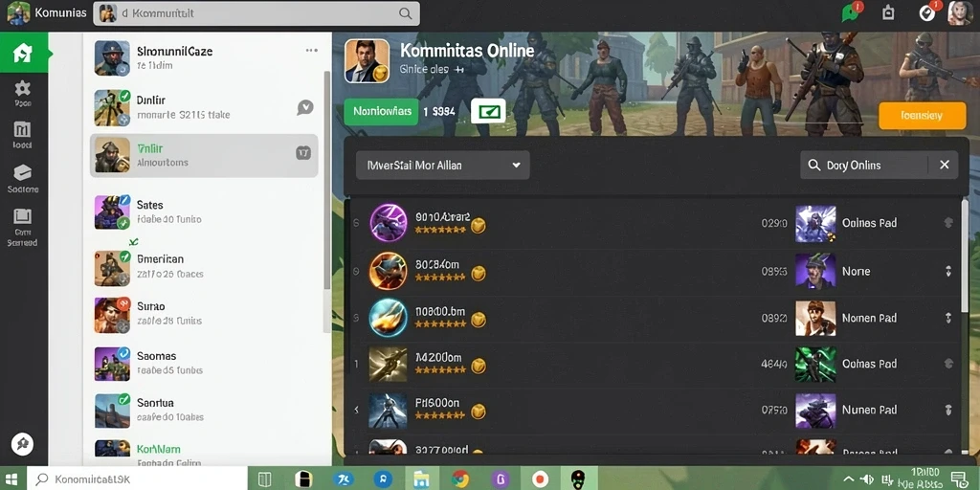Click the small icon right of Nunen Pad
The width and height of the screenshot is (980, 490).
pos(948,410)
